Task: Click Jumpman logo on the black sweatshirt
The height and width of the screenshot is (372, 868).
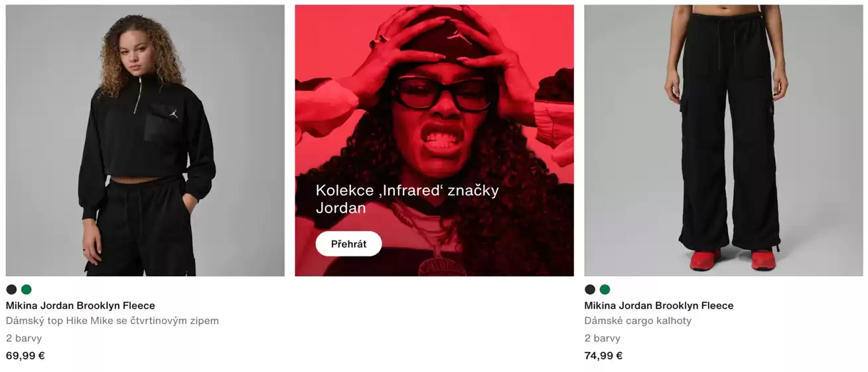Action: click(x=173, y=114)
